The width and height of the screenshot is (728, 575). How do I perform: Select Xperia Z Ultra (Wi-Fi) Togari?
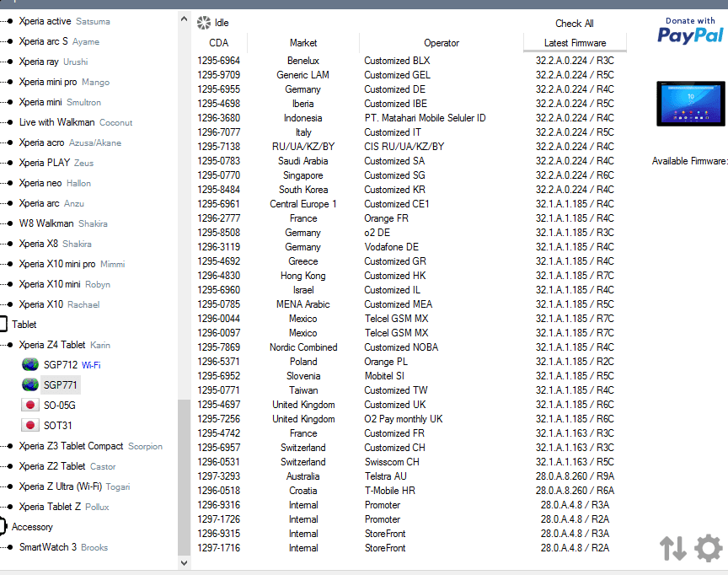pyautogui.click(x=74, y=486)
